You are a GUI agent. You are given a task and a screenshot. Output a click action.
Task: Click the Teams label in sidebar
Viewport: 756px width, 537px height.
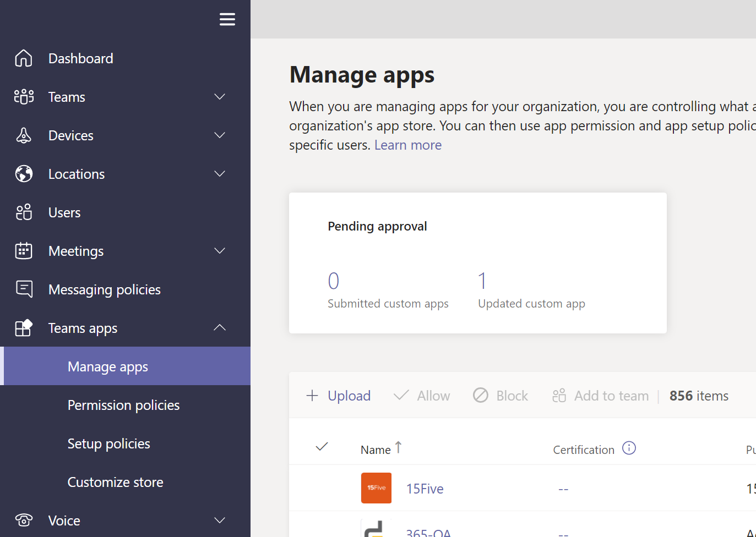tap(67, 97)
